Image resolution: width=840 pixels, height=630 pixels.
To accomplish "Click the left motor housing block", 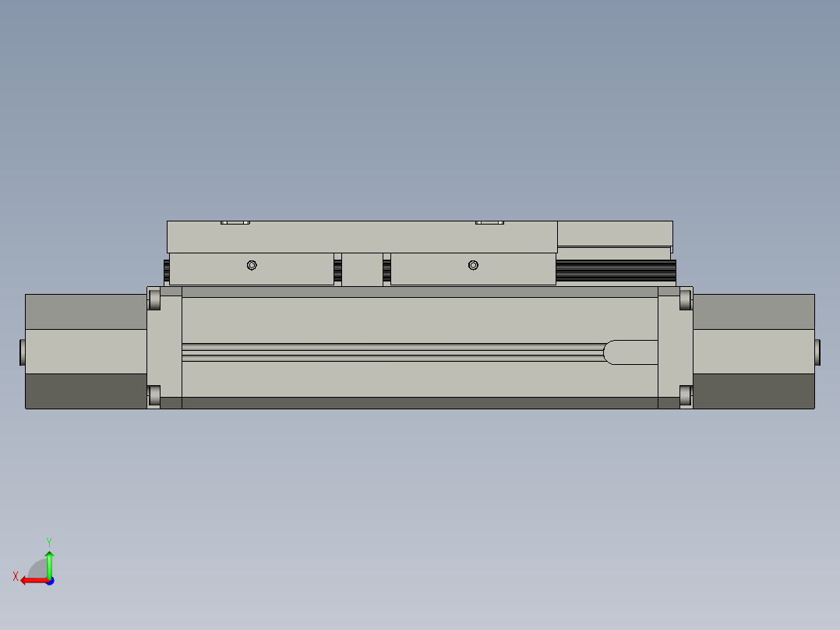I will click(x=86, y=349).
